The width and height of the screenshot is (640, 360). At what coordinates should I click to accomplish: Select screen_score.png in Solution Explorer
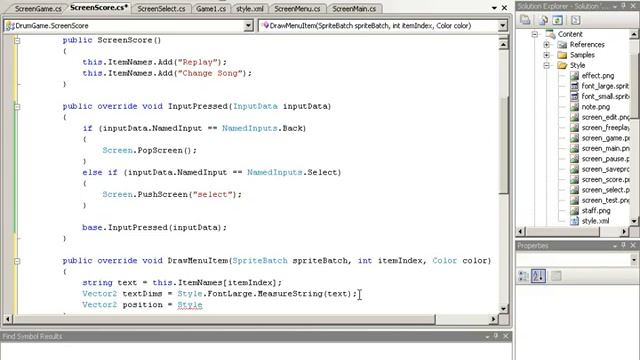tap(605, 180)
